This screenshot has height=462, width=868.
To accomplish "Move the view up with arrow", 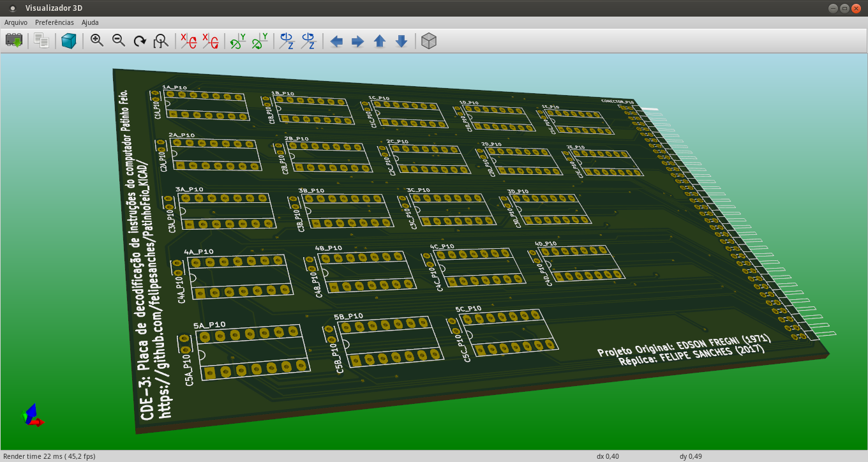I will click(x=380, y=41).
